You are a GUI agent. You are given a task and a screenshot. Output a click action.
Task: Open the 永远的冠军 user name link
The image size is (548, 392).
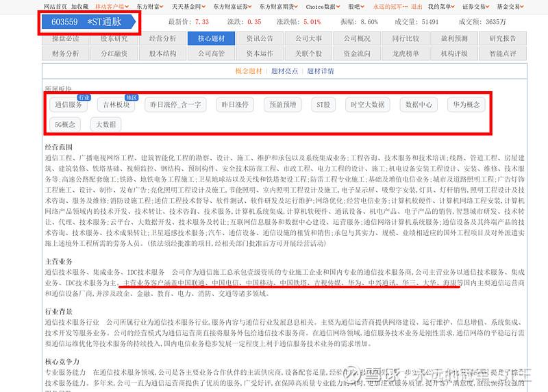[x=390, y=7]
